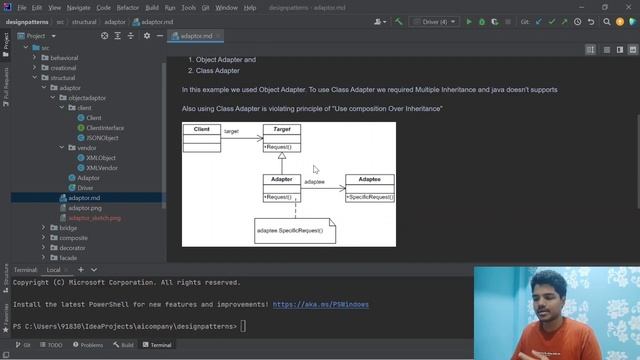Click the adaptor breadcrumb in navigation bar
Viewport: 640px width, 360px height.
(115, 22)
